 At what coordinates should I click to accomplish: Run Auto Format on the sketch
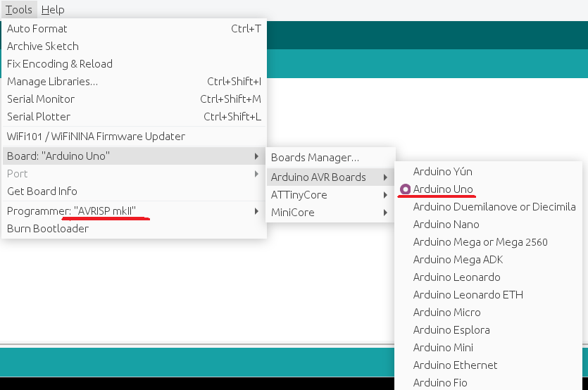click(x=135, y=28)
